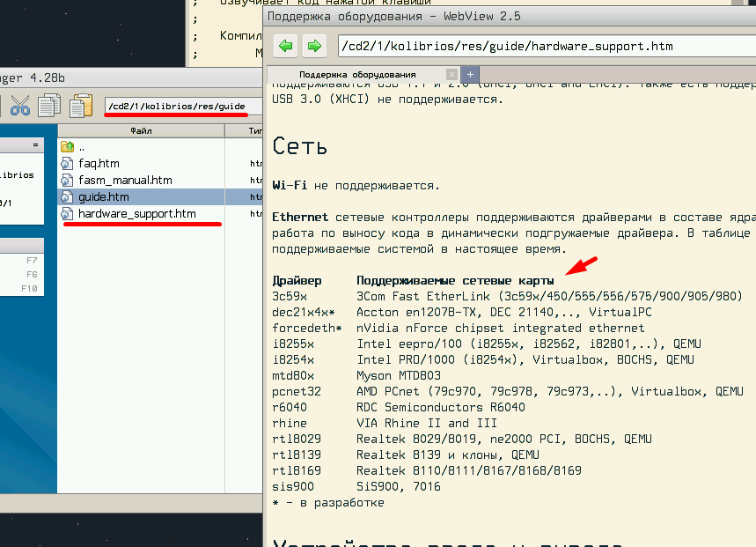756x547 pixels.
Task: Click the WebView back arrow button
Action: point(284,46)
